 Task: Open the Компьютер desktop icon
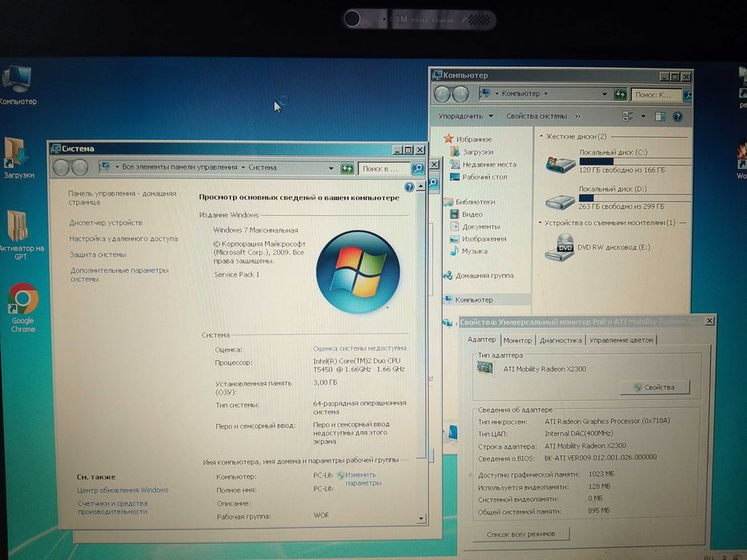17,86
